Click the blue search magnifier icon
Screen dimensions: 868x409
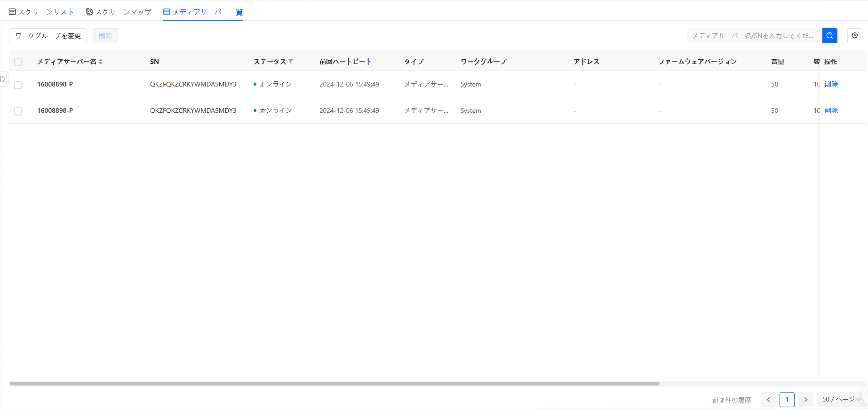[829, 36]
